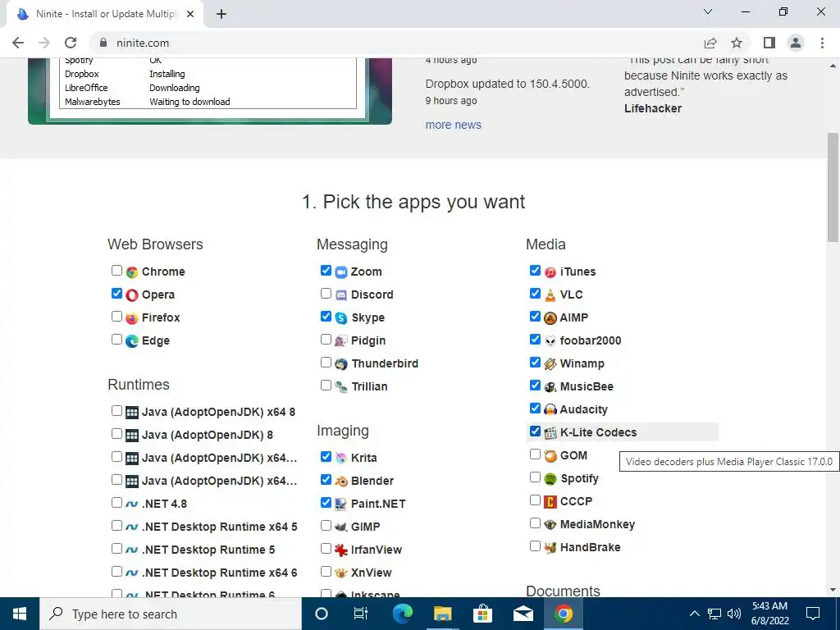The width and height of the screenshot is (840, 630).
Task: Open the Chrome profile avatar
Action: click(796, 43)
